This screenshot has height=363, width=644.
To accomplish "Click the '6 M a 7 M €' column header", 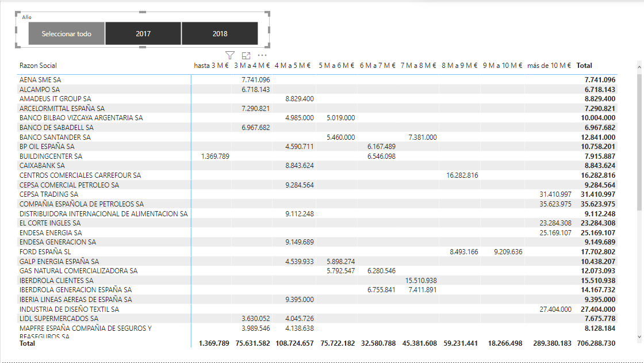I will (x=377, y=66).
